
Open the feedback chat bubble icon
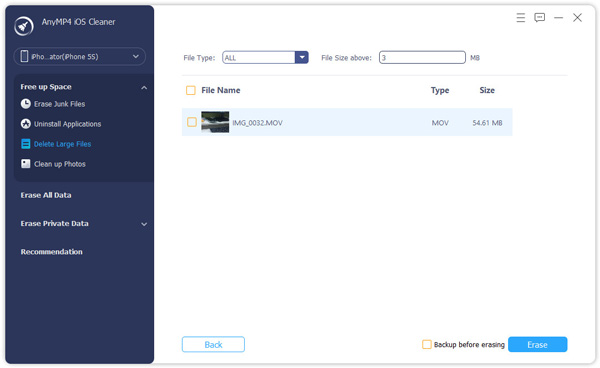pos(540,18)
